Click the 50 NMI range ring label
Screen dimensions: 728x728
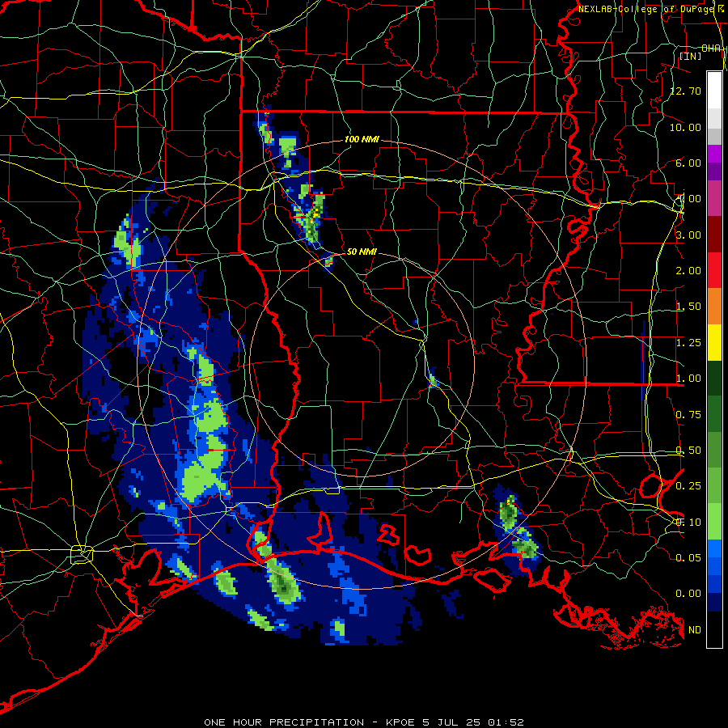[362, 252]
